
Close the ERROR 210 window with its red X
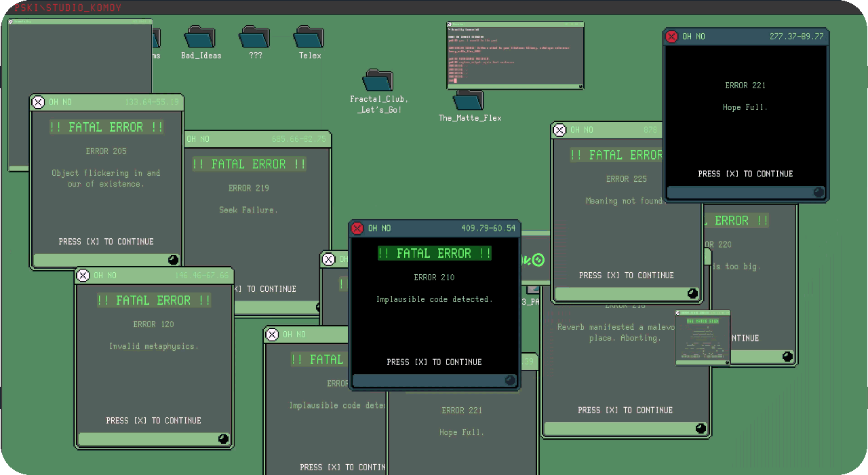point(357,228)
